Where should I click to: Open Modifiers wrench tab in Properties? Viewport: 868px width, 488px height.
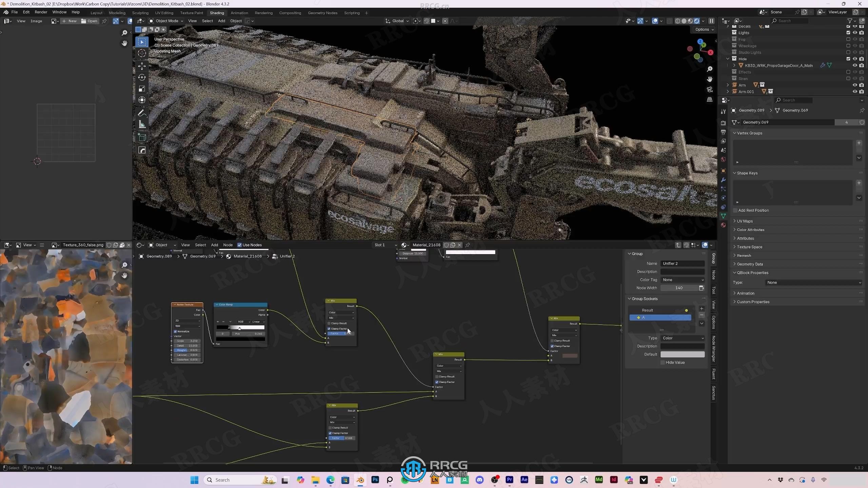click(x=723, y=180)
